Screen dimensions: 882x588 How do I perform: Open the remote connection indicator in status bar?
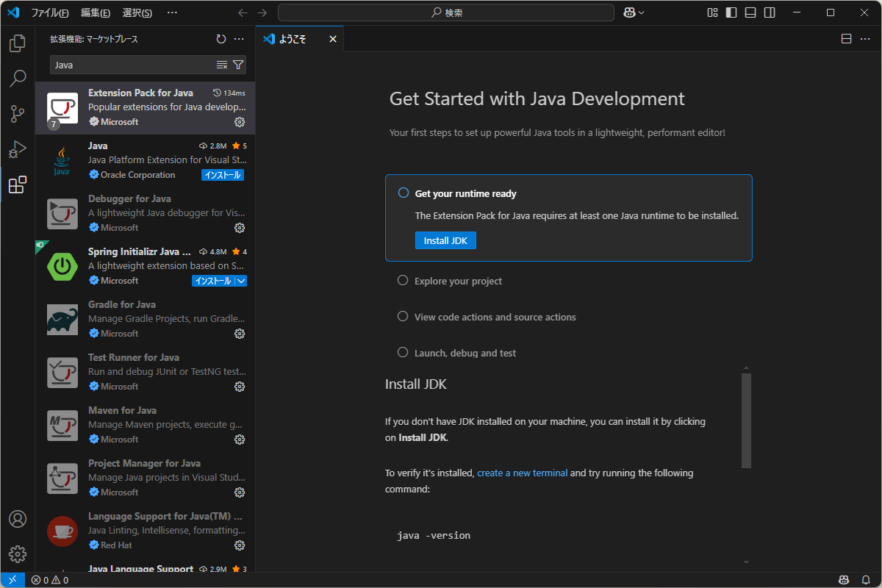(x=11, y=580)
